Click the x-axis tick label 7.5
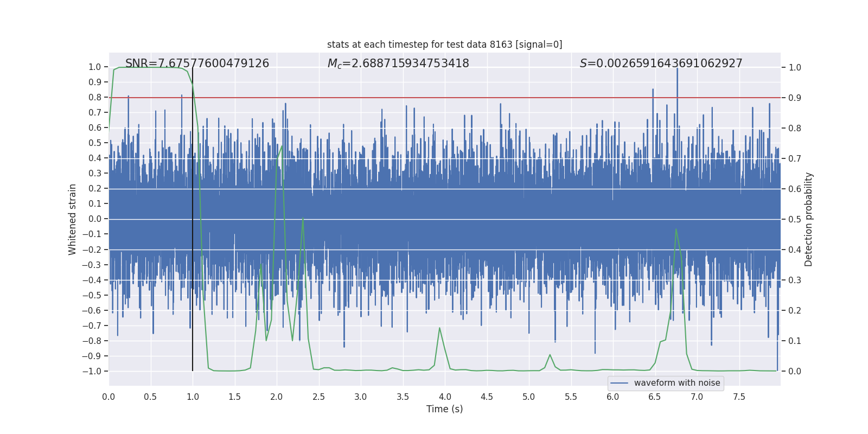The image size is (868, 434). [739, 397]
